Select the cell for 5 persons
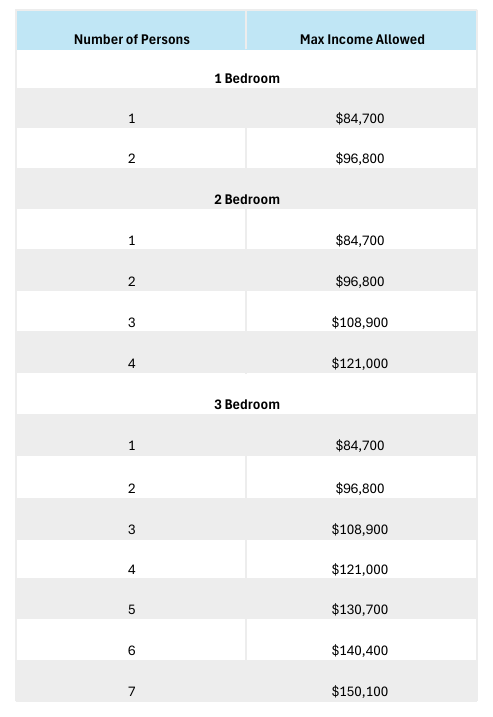Screen dimensions: 493x717 click(x=132, y=610)
